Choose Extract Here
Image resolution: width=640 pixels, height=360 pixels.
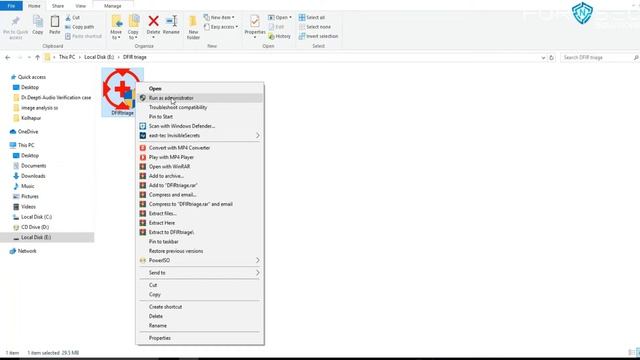tap(200, 223)
